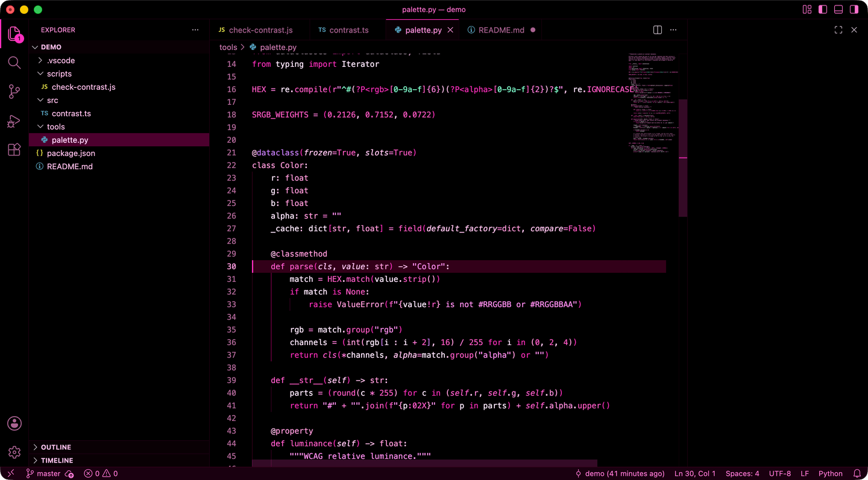Open the Explorer view in activity bar
This screenshot has width=868, height=480.
click(14, 34)
